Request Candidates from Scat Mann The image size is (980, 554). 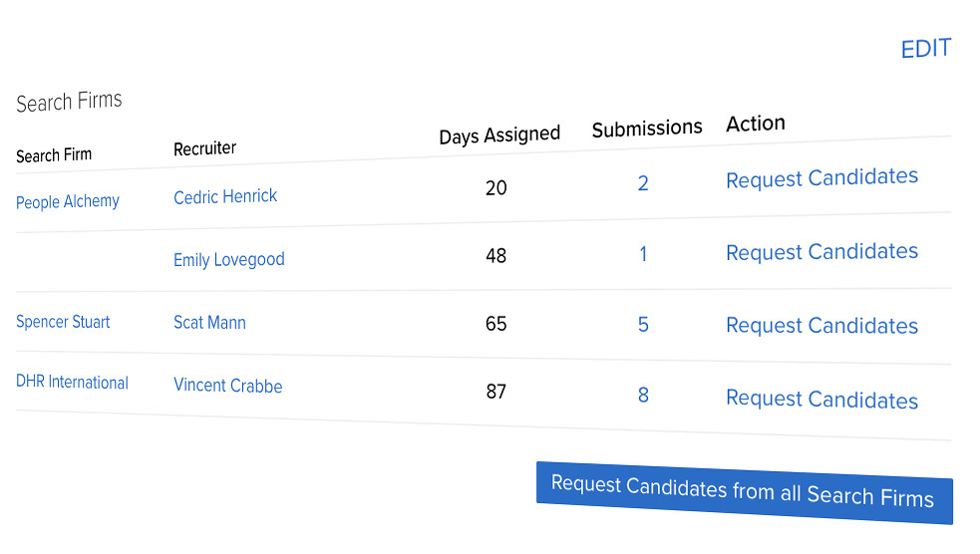(821, 326)
